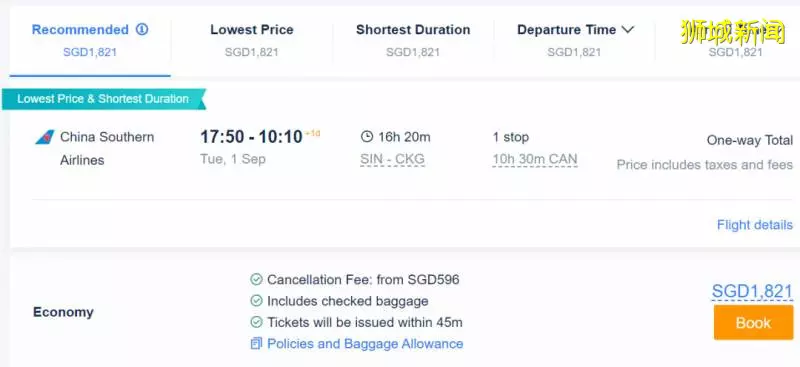
Task: Click the Recommended info icon
Action: (142, 30)
